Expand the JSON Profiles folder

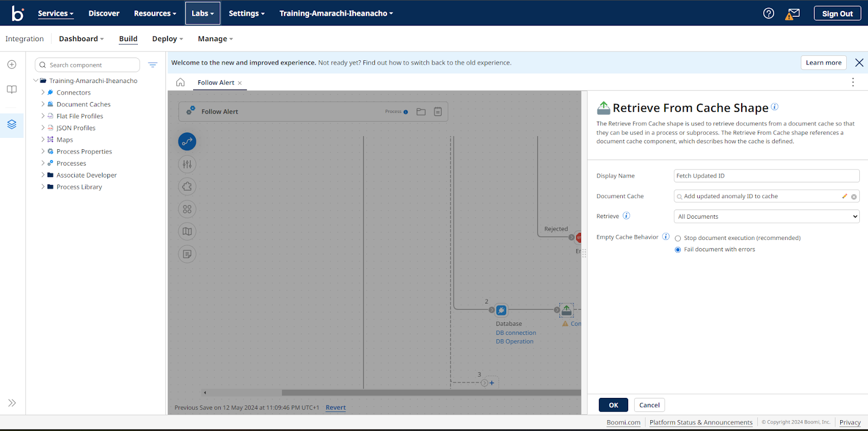pyautogui.click(x=43, y=128)
